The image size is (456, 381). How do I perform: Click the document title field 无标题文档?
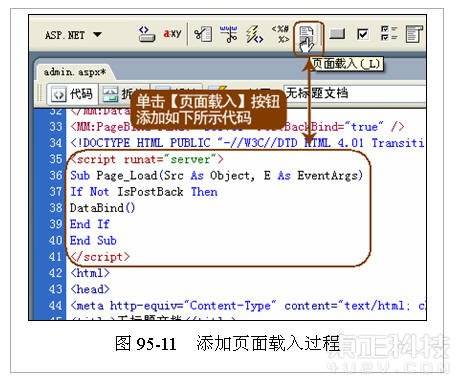(x=354, y=93)
